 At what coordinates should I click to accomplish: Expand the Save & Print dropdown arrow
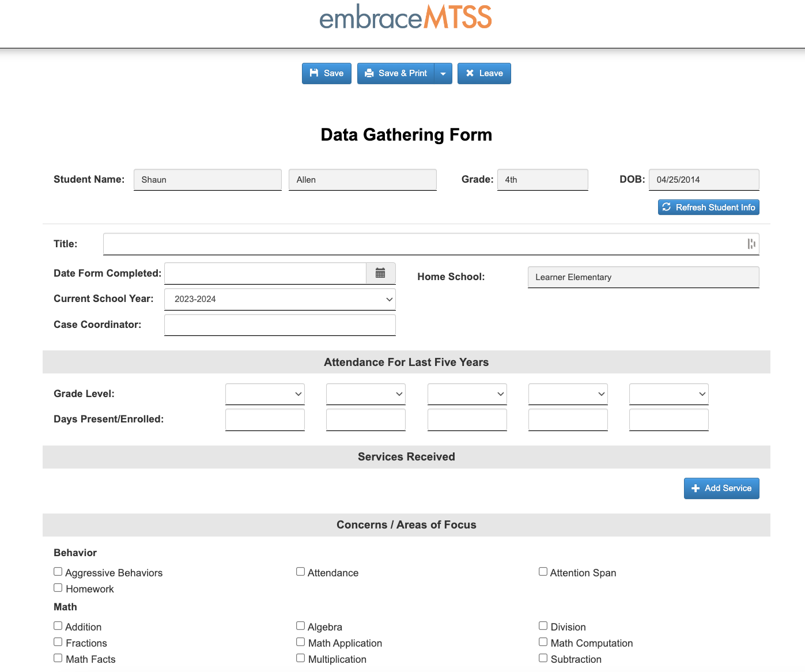443,73
